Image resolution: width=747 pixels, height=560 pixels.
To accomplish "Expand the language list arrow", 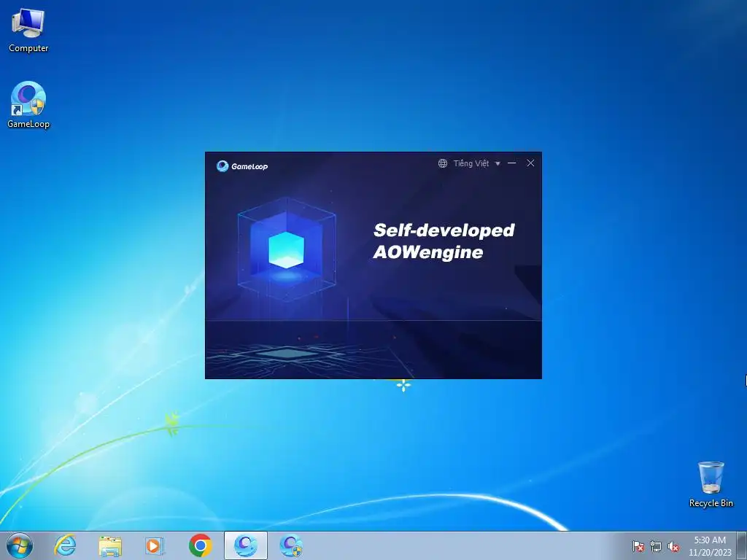I will click(x=498, y=164).
